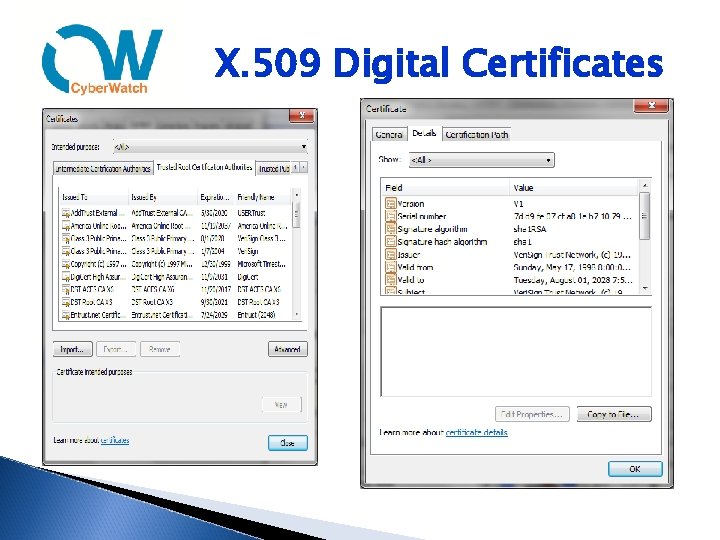This screenshot has height=540, width=720.
Task: Click the DST ACES CA X6 certificate icon
Action: click(66, 290)
